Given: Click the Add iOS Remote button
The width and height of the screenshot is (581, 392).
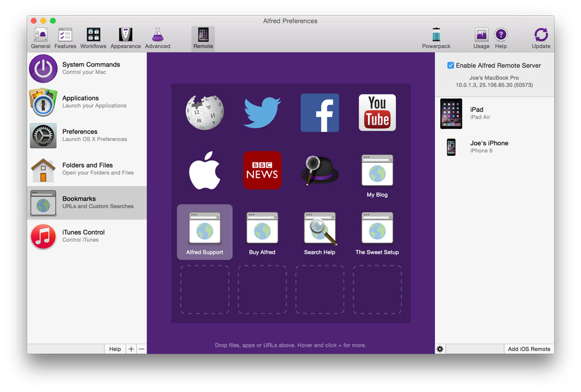Looking at the screenshot, I should [x=529, y=348].
